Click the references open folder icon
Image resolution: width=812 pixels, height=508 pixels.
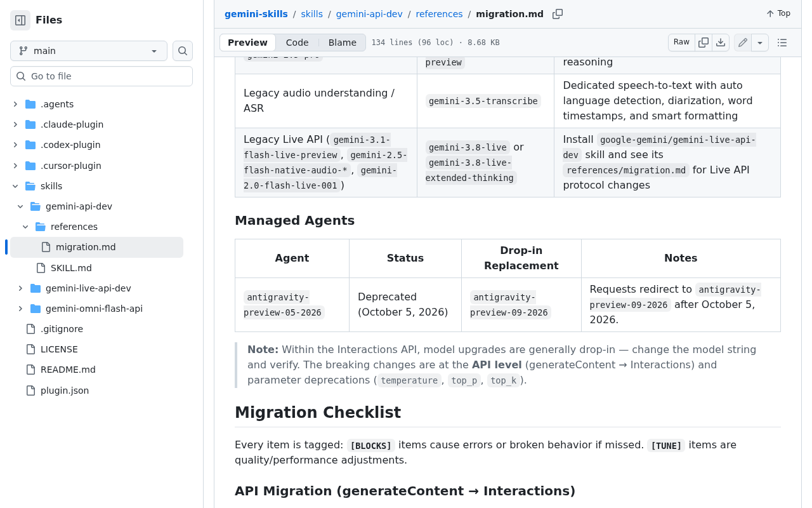point(41,227)
